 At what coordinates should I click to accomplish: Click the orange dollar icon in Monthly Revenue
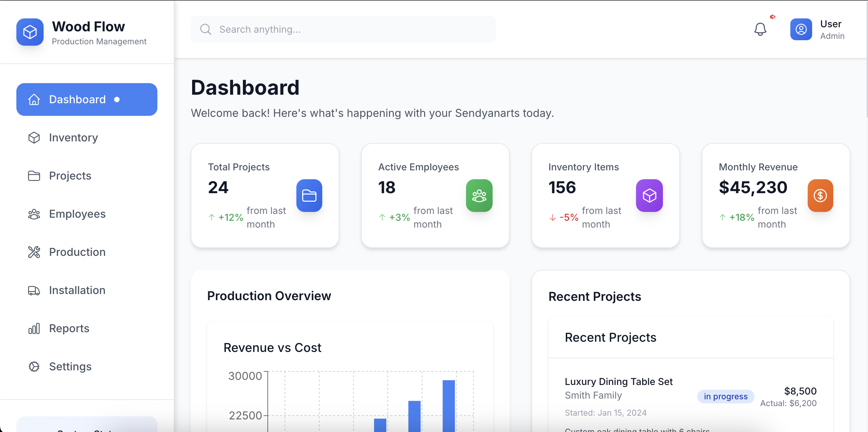[820, 196]
